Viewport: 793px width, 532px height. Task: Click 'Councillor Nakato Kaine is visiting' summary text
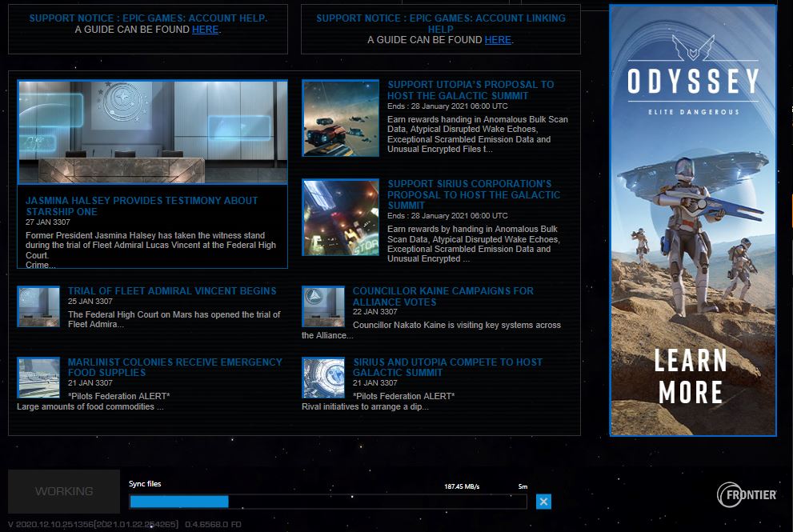[431, 330]
